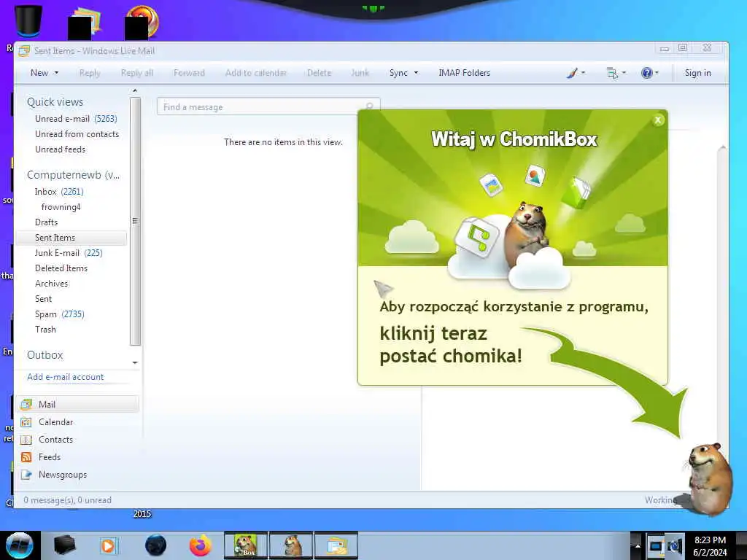Click the Sign in button
The width and height of the screenshot is (747, 560).
(x=697, y=73)
